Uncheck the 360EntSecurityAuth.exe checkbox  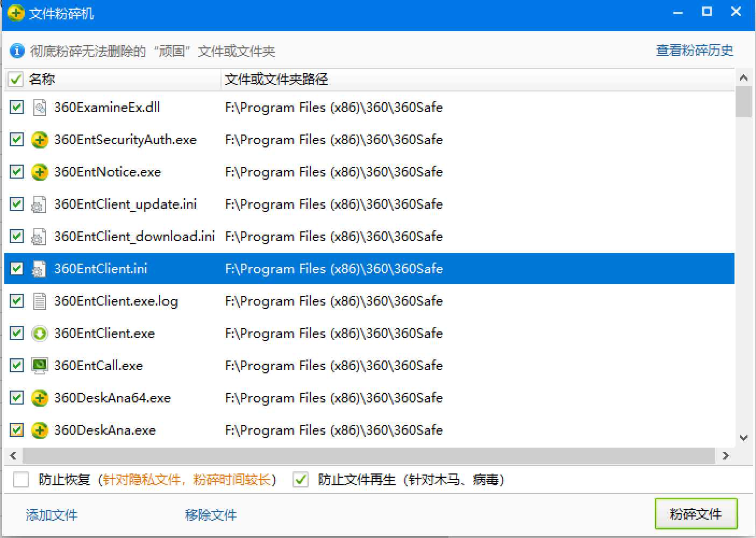coord(17,139)
